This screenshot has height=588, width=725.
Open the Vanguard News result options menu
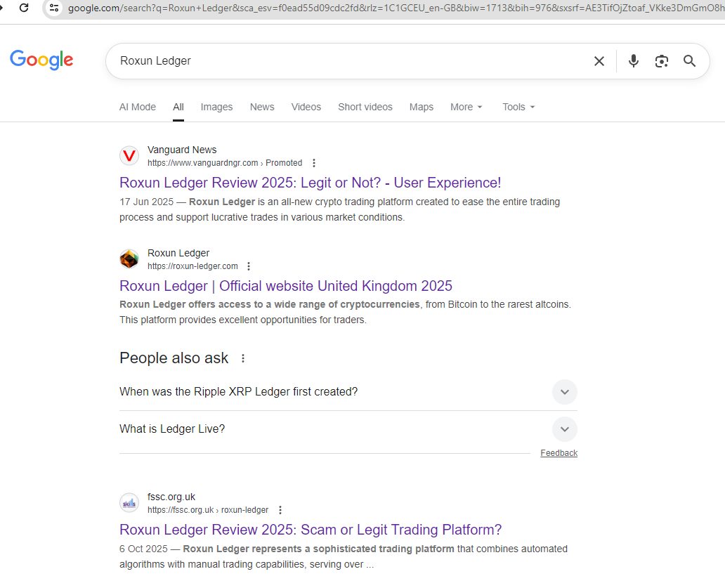314,163
